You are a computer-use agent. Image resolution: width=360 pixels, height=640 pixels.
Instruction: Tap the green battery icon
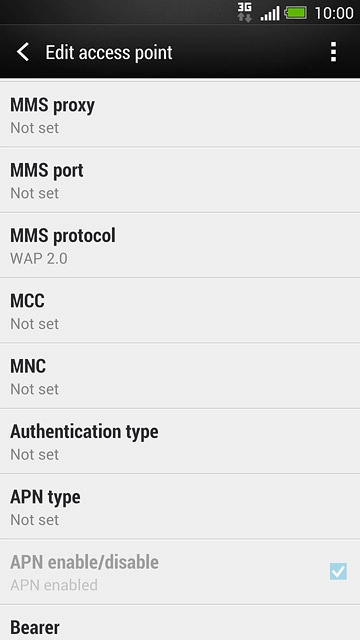(x=296, y=13)
